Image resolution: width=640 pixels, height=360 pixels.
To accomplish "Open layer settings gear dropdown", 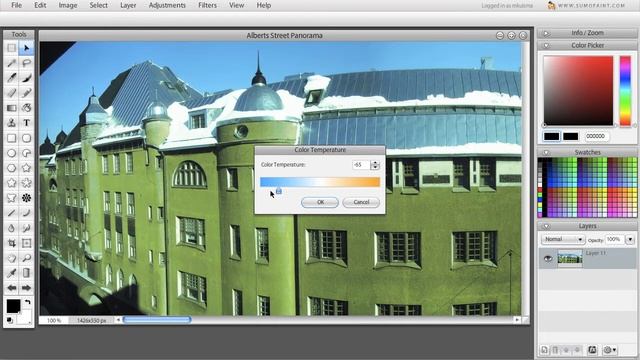I will tap(610, 350).
